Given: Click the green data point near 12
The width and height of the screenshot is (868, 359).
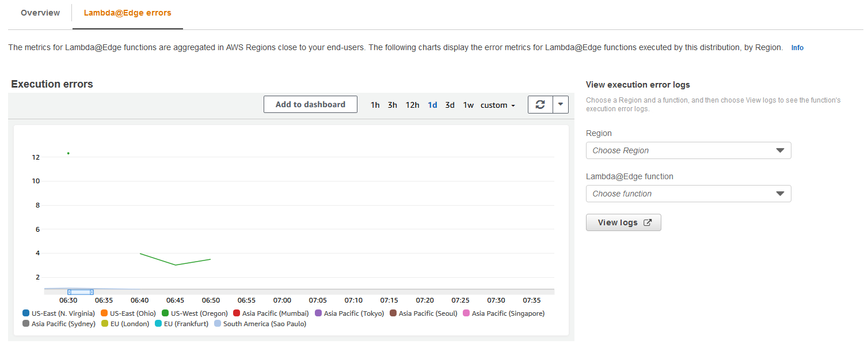Looking at the screenshot, I should pyautogui.click(x=68, y=153).
